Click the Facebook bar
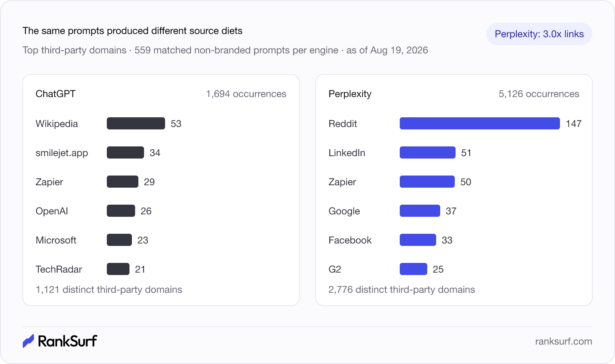Viewport: 615px width, 364px height. (x=418, y=240)
